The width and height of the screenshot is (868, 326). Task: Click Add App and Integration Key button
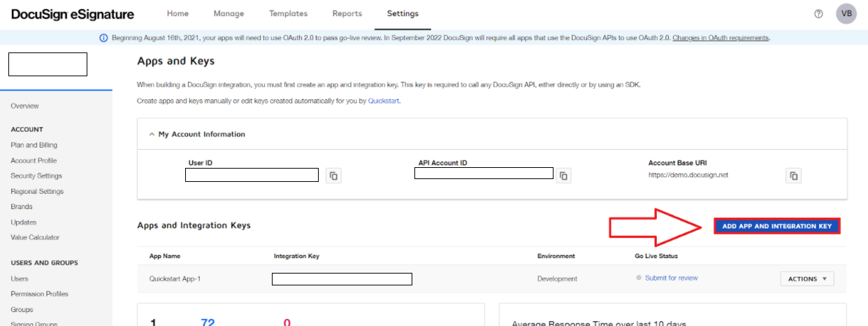click(776, 226)
